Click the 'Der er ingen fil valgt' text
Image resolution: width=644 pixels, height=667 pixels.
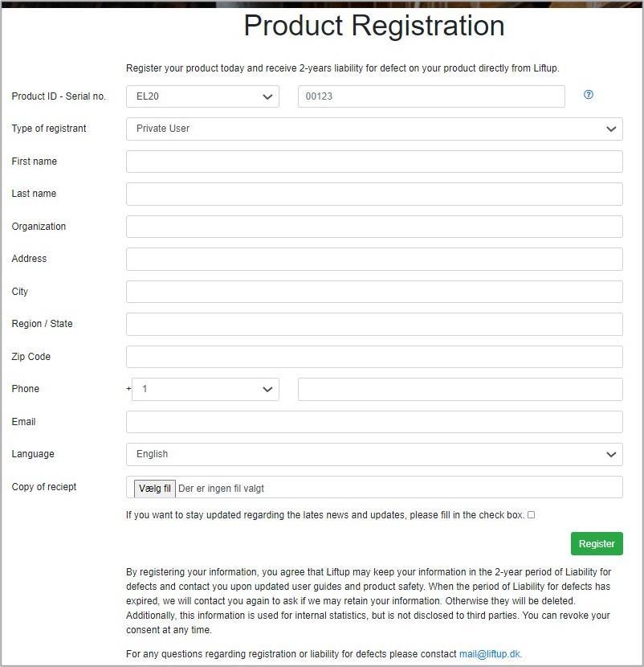point(221,488)
